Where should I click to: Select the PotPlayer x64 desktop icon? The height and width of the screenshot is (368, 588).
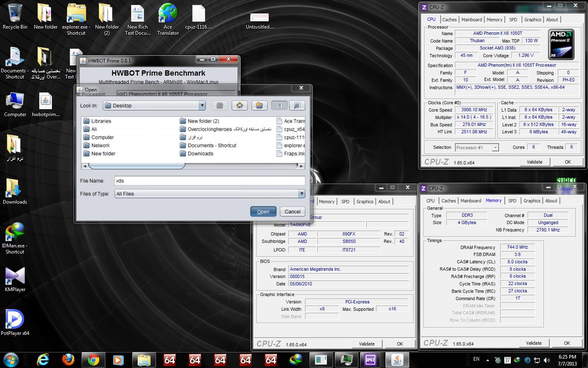click(15, 323)
